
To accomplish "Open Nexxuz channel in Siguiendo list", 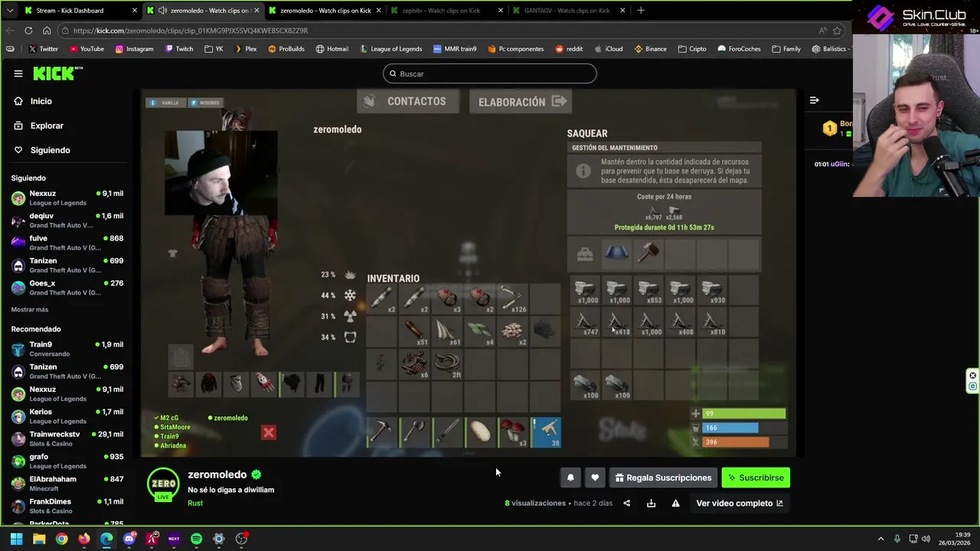I will point(67,198).
